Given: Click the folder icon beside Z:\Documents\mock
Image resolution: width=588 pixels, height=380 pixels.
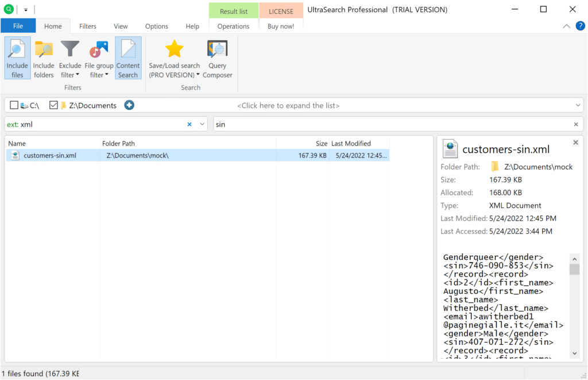Looking at the screenshot, I should click(495, 166).
